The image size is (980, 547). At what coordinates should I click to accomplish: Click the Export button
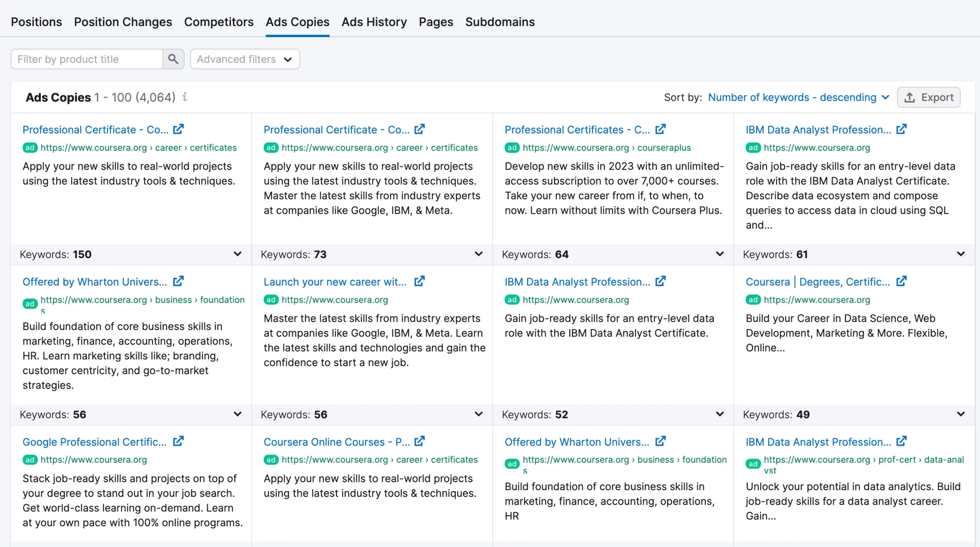(x=928, y=97)
